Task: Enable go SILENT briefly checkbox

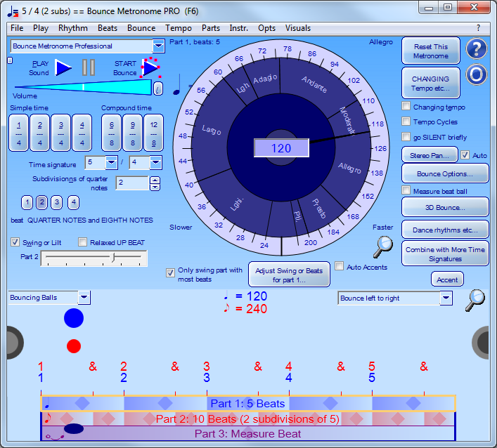Action: 406,137
